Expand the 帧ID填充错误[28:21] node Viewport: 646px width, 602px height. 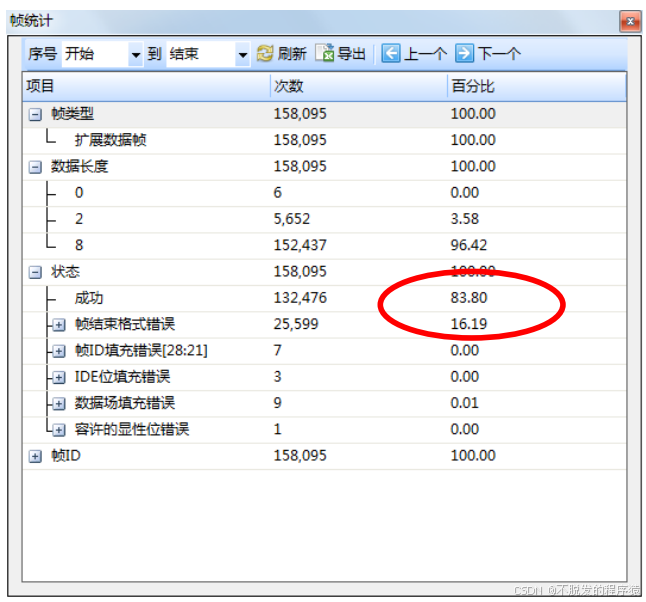coord(59,351)
